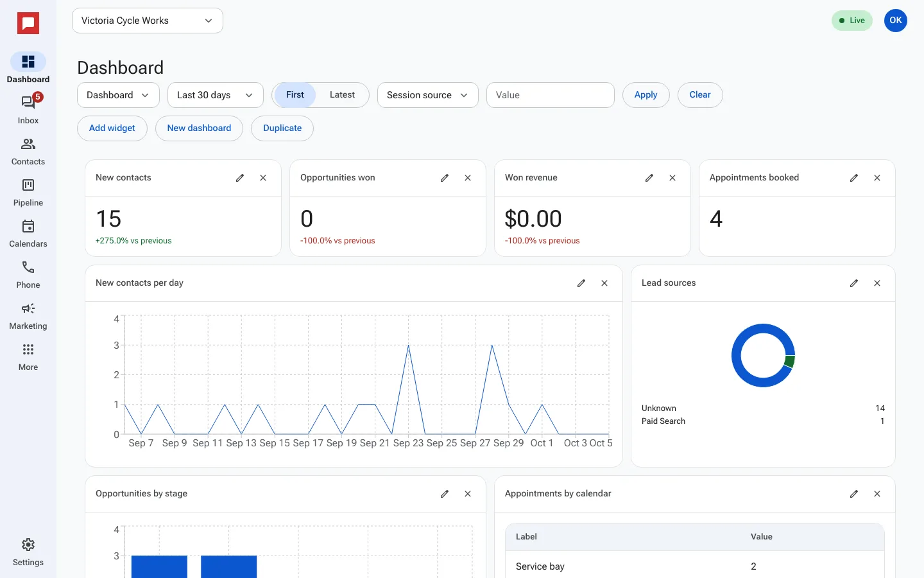Edit the Opportunities by stage widget
924x578 pixels.
click(x=445, y=494)
